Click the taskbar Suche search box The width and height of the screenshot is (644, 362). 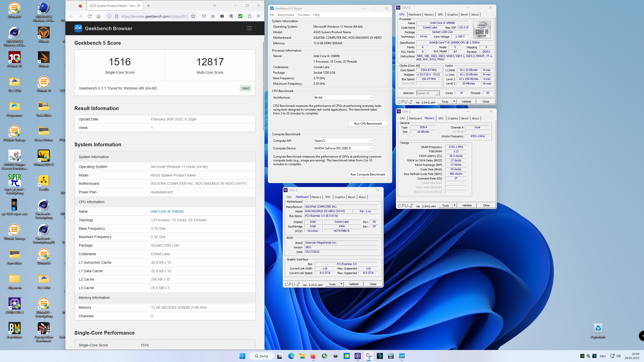(261, 356)
